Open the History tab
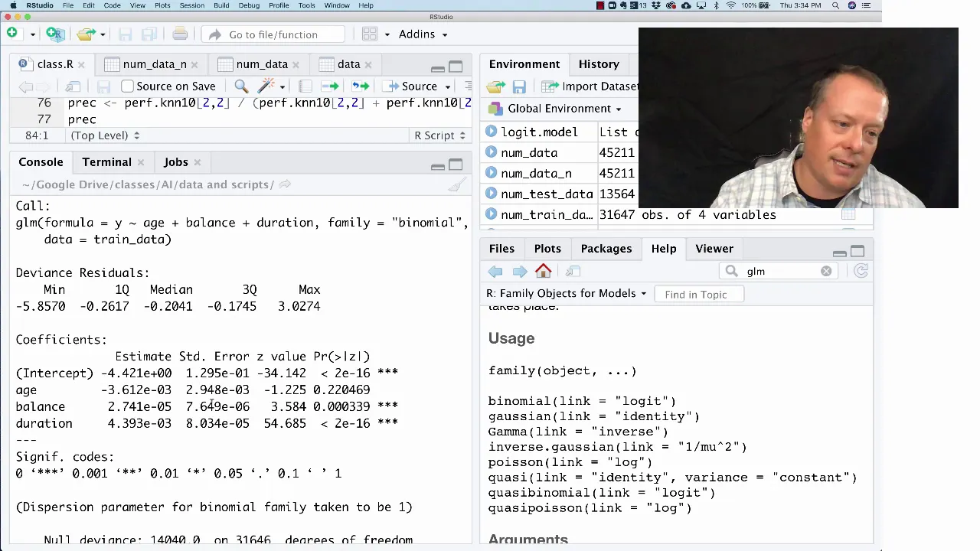Viewport: 980px width, 551px height. point(599,64)
